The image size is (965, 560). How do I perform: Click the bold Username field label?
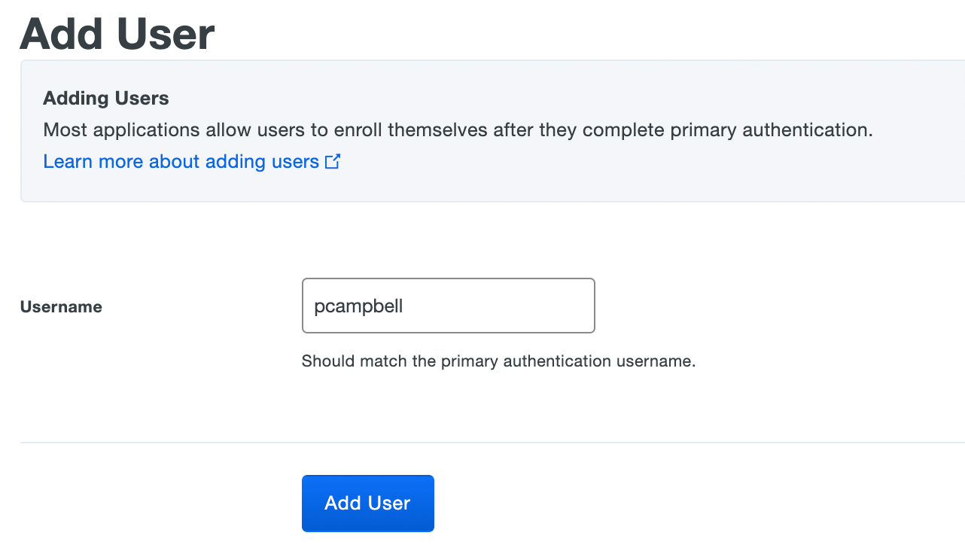(x=61, y=307)
